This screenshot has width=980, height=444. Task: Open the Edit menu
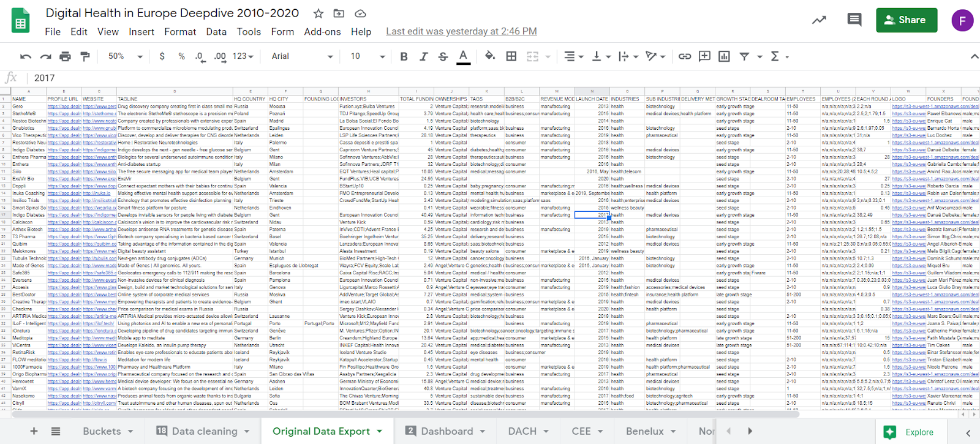point(79,32)
